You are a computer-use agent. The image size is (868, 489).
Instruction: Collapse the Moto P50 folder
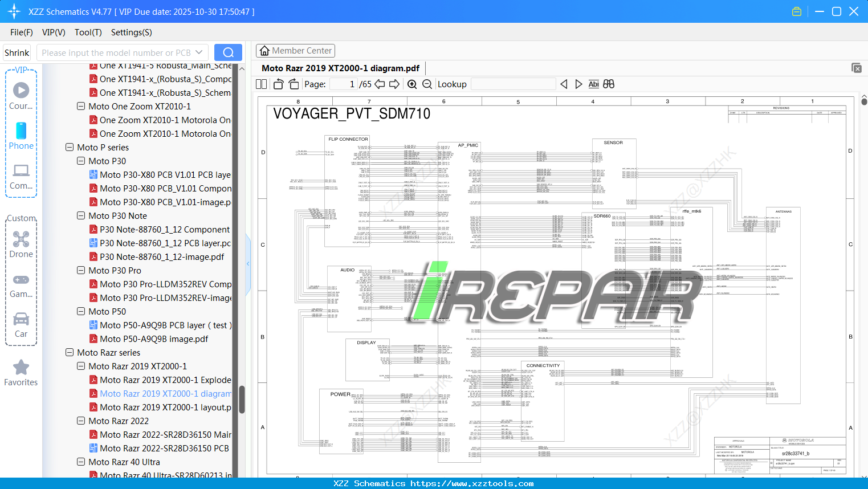81,311
